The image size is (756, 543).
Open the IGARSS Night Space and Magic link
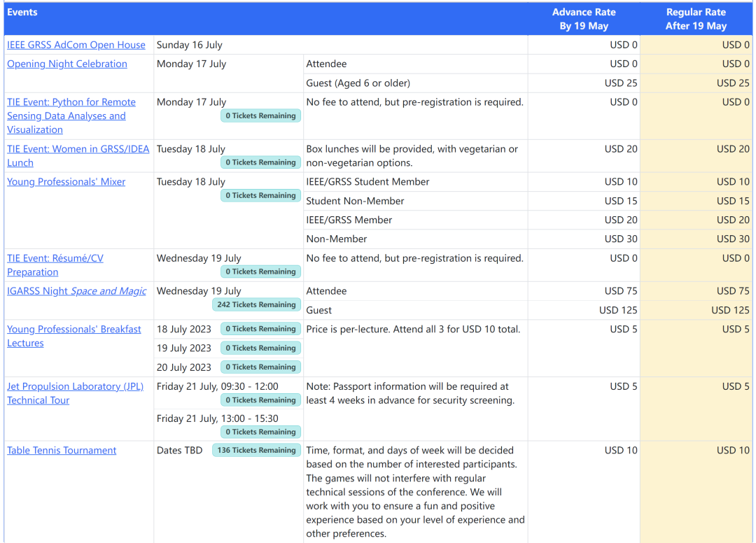coord(76,291)
